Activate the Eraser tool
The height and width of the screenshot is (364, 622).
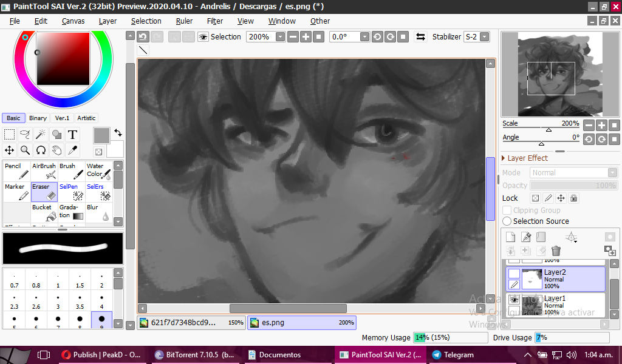44,192
